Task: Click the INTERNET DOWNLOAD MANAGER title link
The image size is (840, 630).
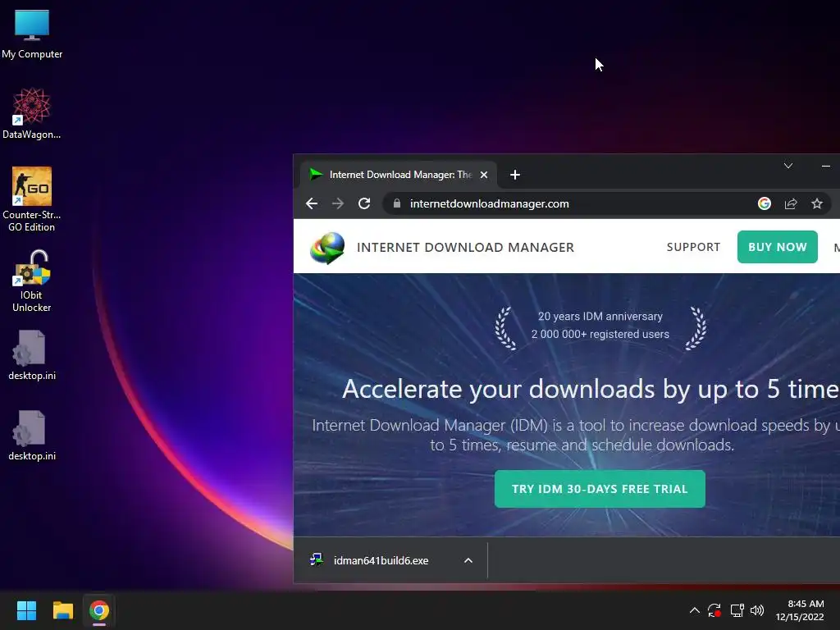Action: click(x=465, y=248)
